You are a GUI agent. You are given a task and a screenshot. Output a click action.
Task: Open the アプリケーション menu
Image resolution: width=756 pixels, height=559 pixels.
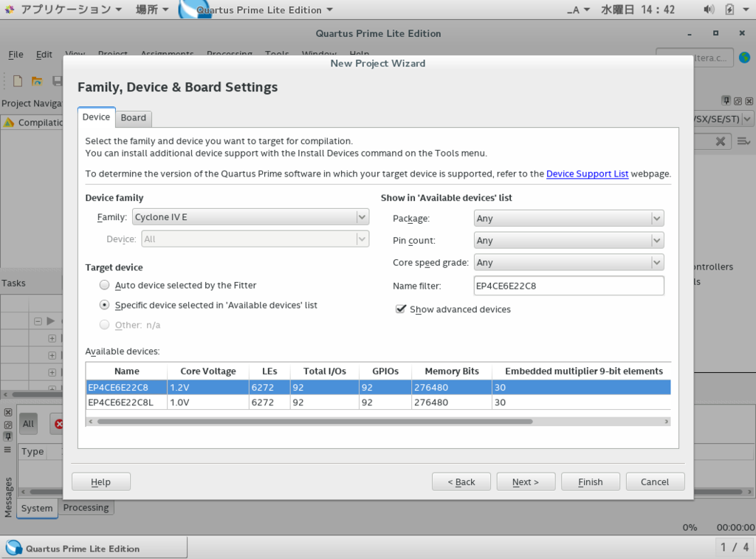[71, 10]
